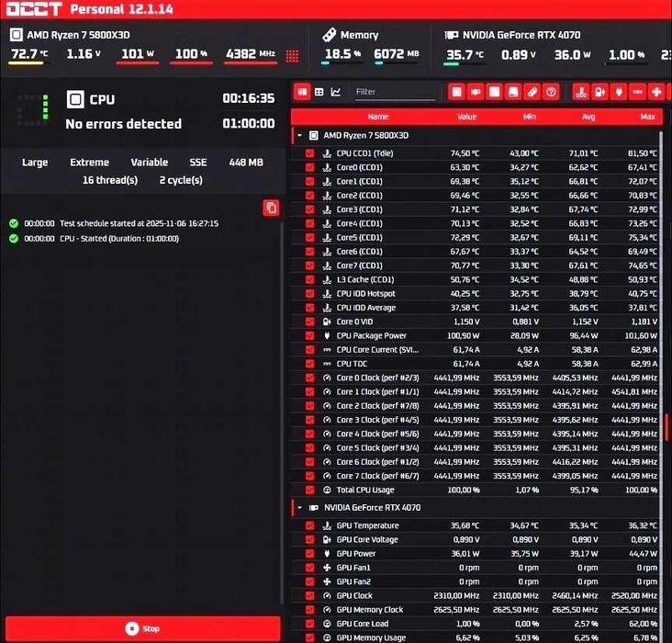Toggle the voltage sensor type icon
Screen dimensions: 672x643
point(600,92)
